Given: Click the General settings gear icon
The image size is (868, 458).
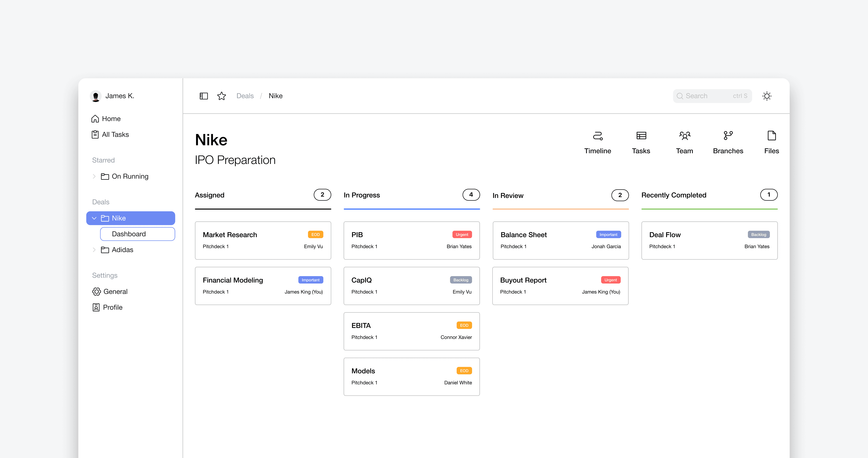Looking at the screenshot, I should 96,292.
